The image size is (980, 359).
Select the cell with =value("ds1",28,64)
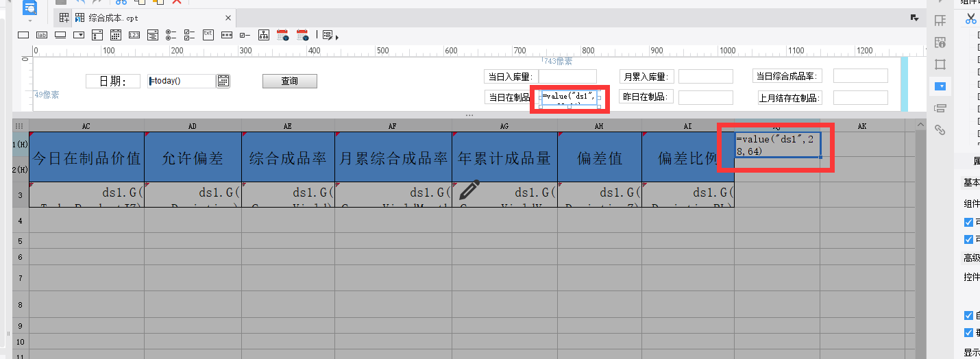[x=777, y=145]
